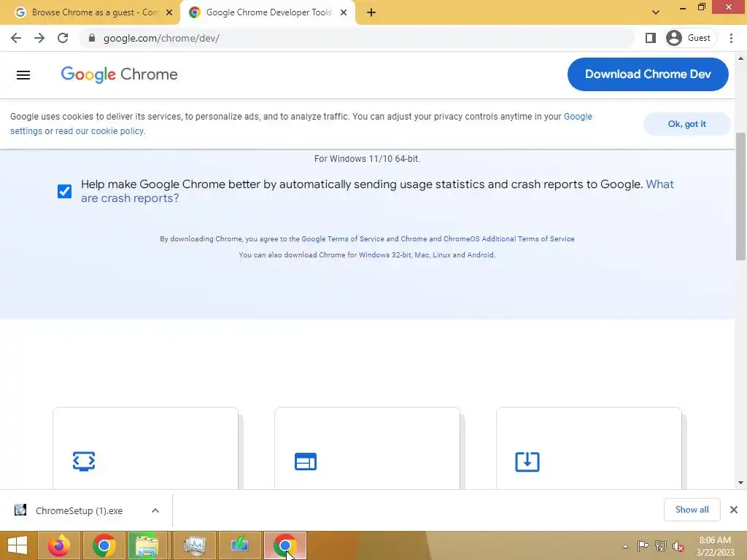Click the ChromeSetup file icon
Screen dimensions: 747x560
pyautogui.click(x=20, y=510)
